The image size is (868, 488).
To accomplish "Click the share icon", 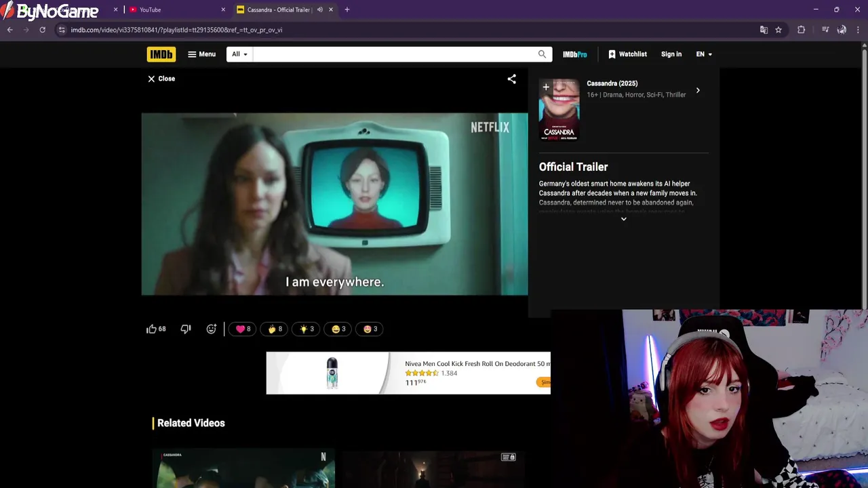I will [512, 79].
